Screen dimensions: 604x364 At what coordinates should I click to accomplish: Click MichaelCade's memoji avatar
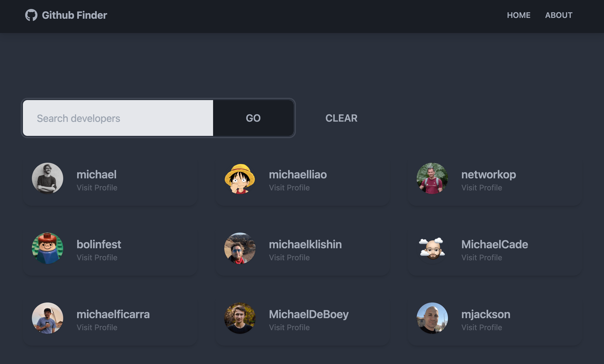[432, 248]
